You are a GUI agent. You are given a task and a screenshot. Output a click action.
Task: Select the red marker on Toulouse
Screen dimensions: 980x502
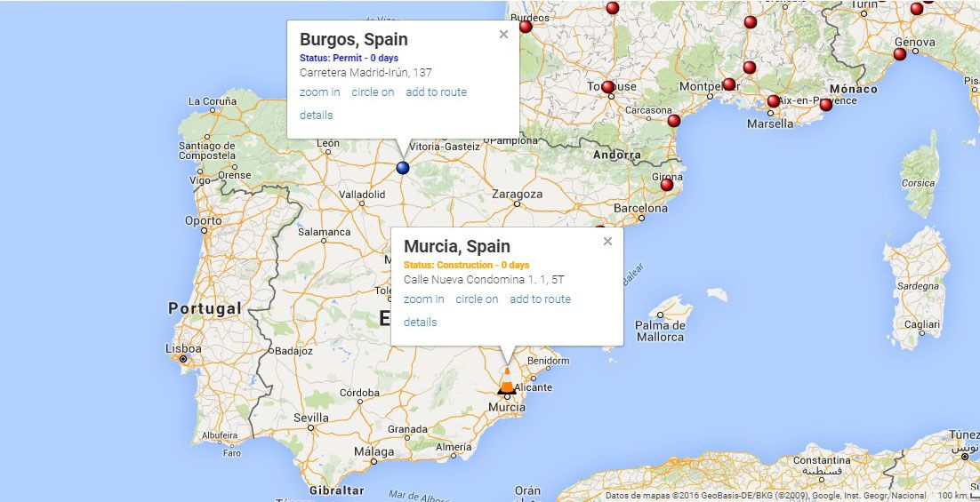[x=607, y=87]
